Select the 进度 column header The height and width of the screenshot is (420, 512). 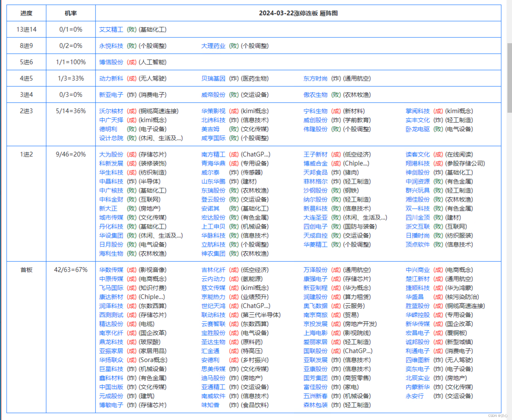tap(26, 13)
